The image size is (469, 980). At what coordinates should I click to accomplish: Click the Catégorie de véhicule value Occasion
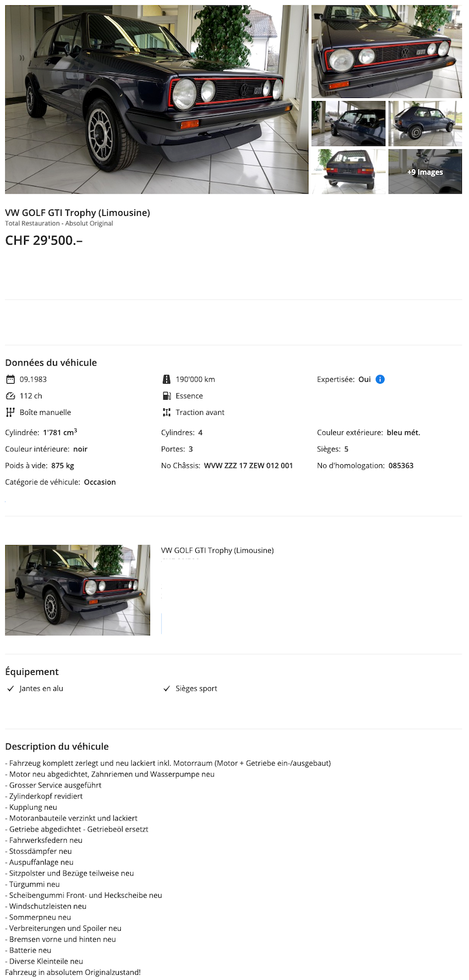pos(100,482)
